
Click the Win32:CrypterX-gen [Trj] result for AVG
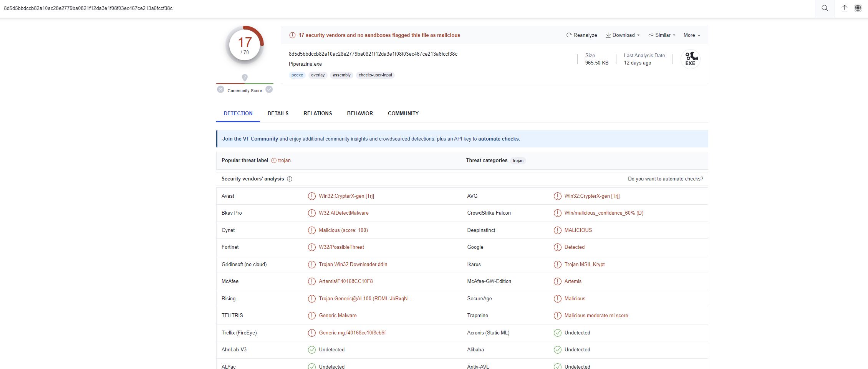(592, 196)
